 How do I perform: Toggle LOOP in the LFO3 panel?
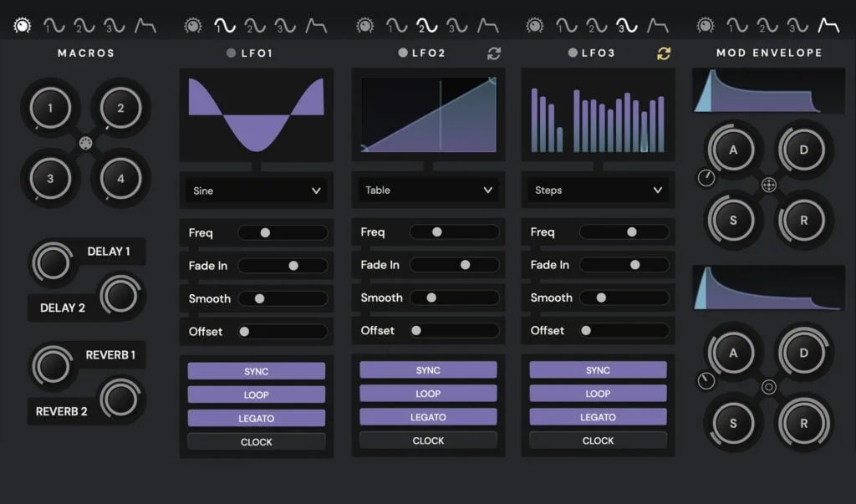[x=598, y=394]
